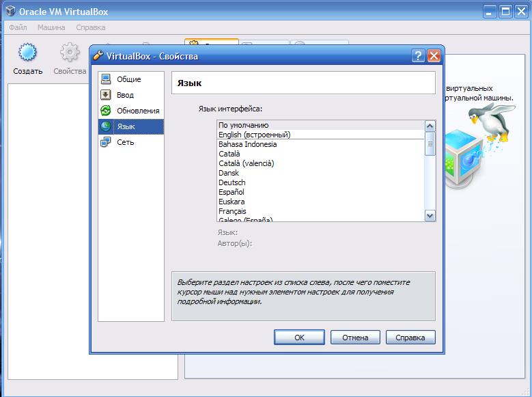532x397 pixels.
Task: Click the Отмена button
Action: 355,338
